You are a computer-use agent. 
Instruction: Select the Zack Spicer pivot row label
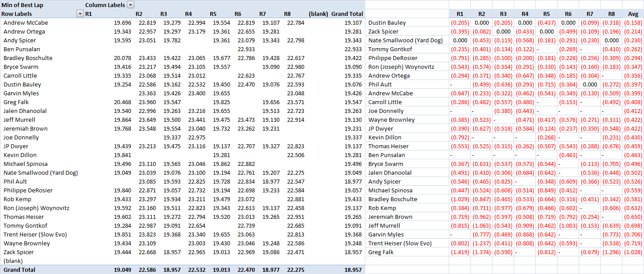tap(19, 252)
